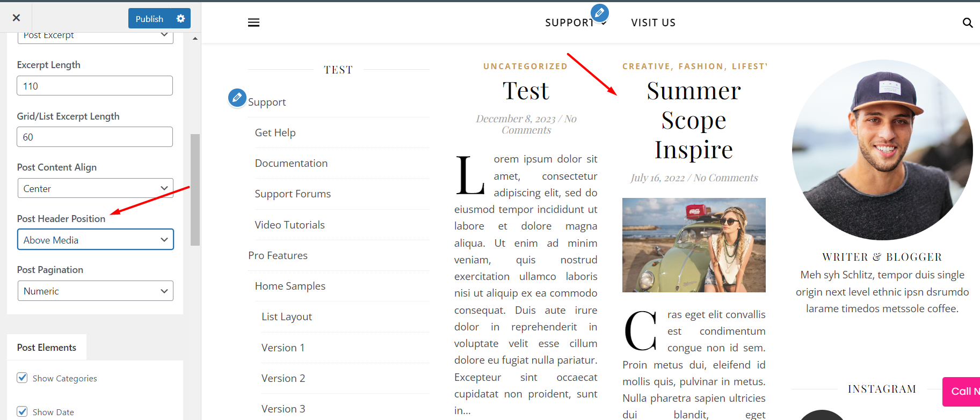980x420 pixels.
Task: Open the Documentation link
Action: (291, 163)
